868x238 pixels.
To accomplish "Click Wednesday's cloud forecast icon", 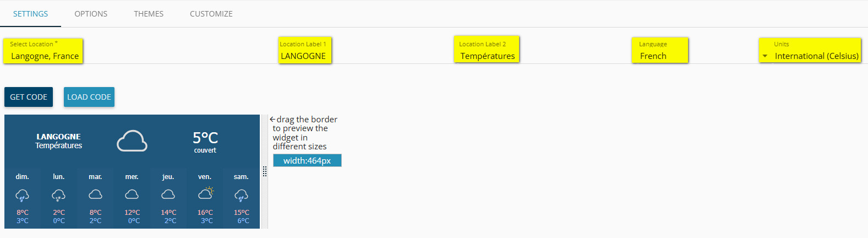I will coord(132,194).
